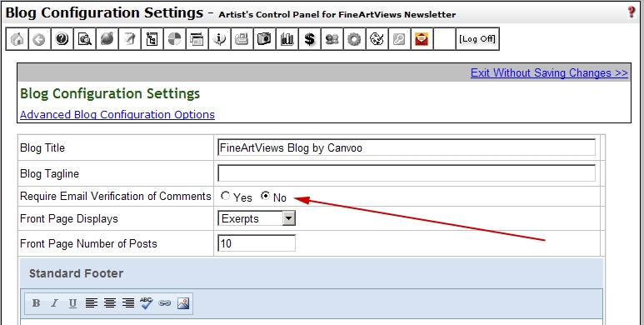The width and height of the screenshot is (644, 325).
Task: Open the gear settings icon
Action: click(354, 39)
